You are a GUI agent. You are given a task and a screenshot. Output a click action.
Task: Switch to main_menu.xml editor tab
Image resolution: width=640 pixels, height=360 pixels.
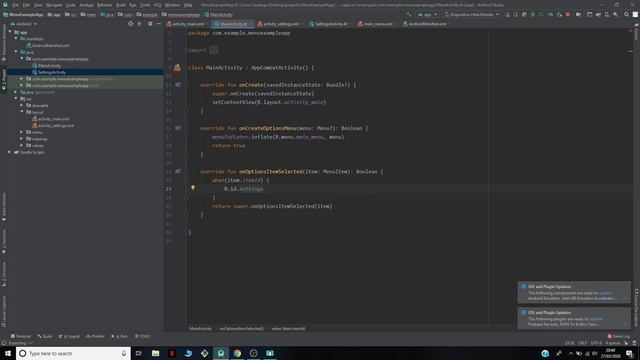376,24
